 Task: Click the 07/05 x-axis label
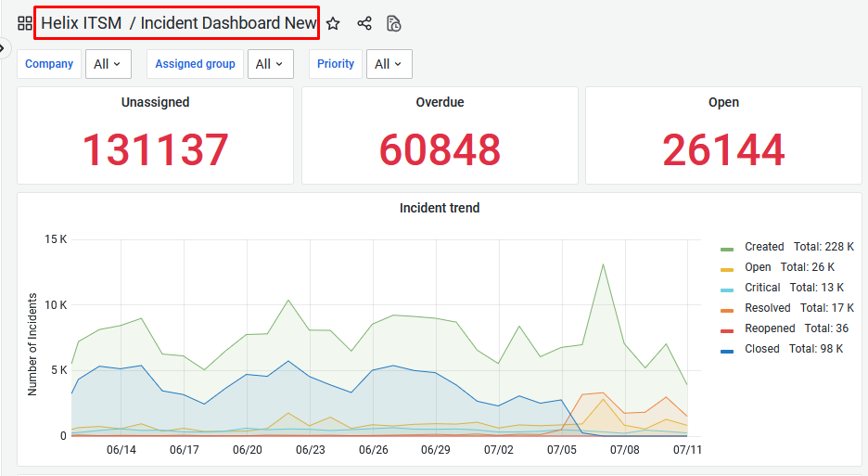(562, 449)
